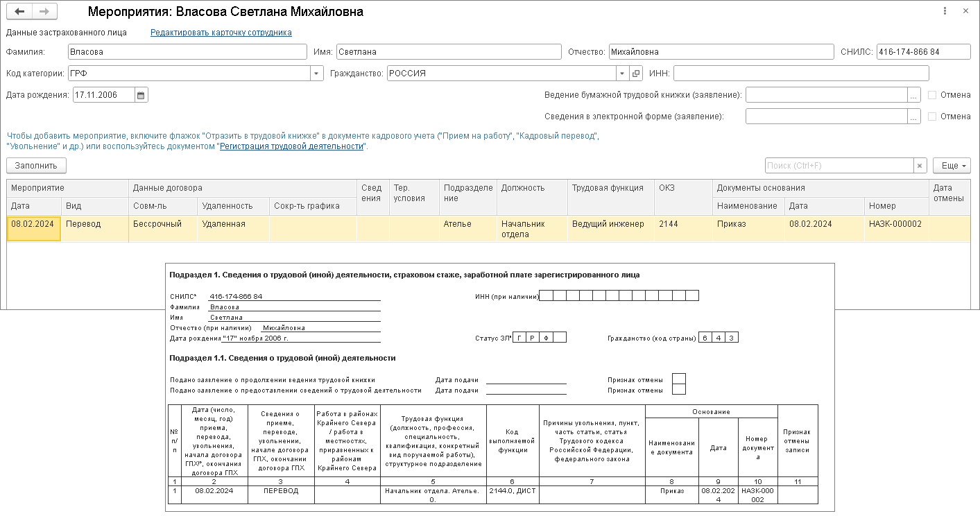Click the Дата отмены column header

[949, 197]
